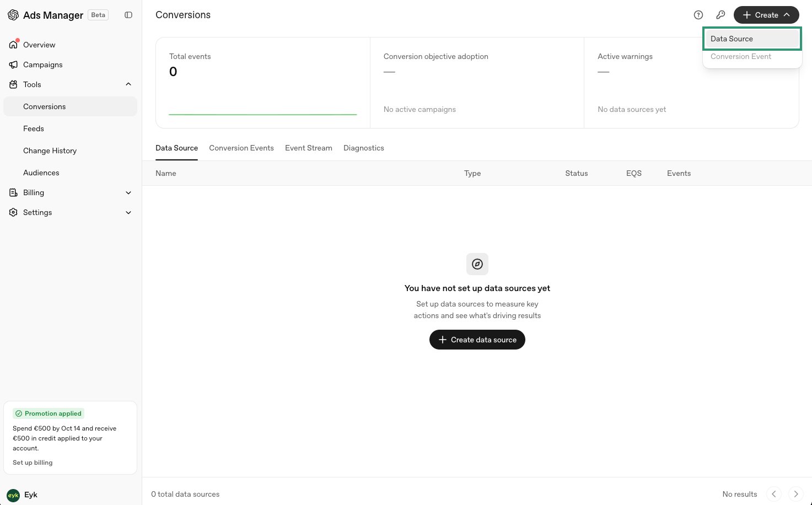Switch to the Conversion Events tab
This screenshot has width=812, height=505.
pyautogui.click(x=241, y=148)
